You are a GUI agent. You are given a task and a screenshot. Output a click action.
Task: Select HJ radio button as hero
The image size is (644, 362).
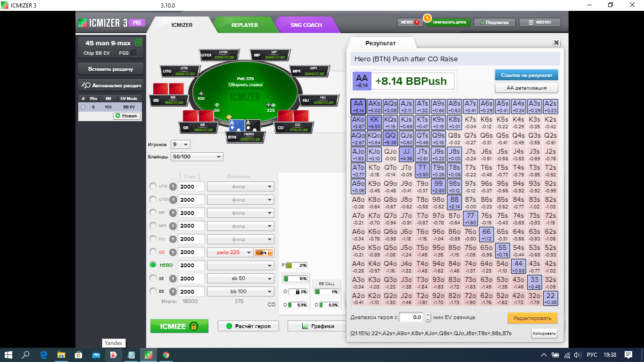pos(153,239)
